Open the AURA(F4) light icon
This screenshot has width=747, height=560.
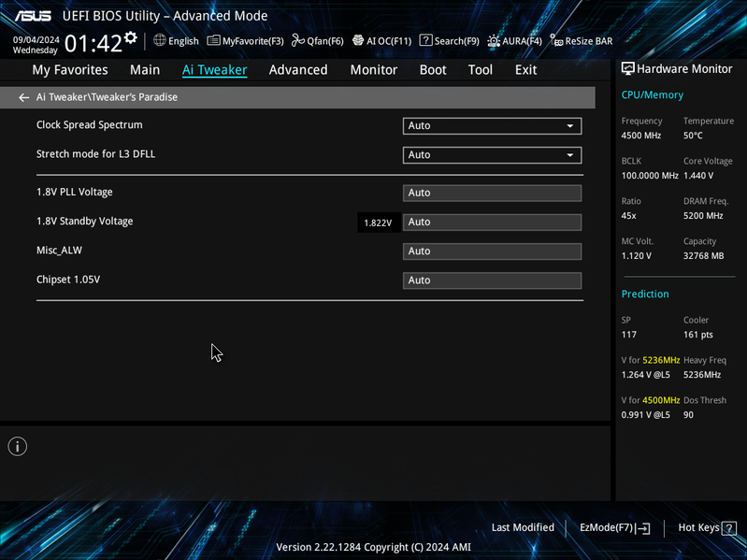point(494,41)
